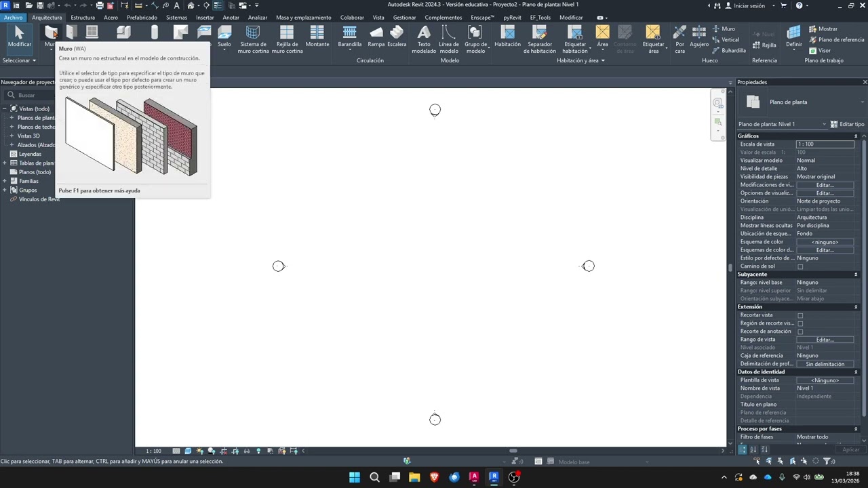Expand the Planos de planta node

pyautogui.click(x=12, y=118)
